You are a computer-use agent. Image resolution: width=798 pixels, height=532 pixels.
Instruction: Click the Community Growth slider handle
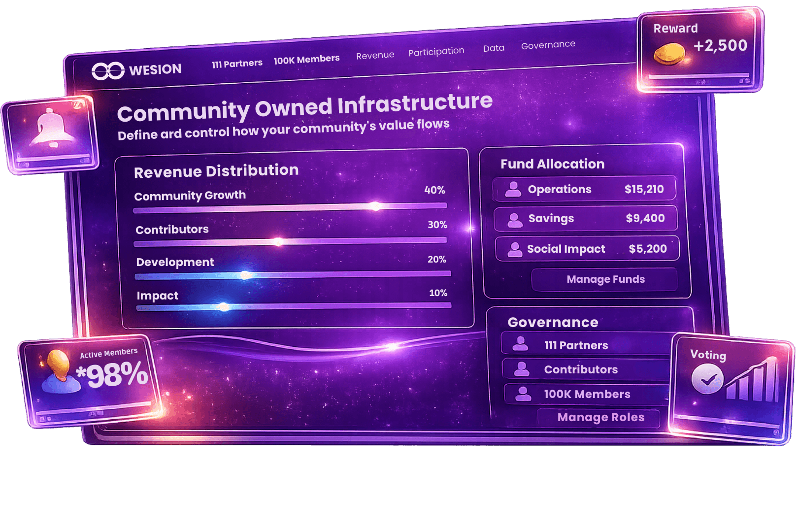375,206
